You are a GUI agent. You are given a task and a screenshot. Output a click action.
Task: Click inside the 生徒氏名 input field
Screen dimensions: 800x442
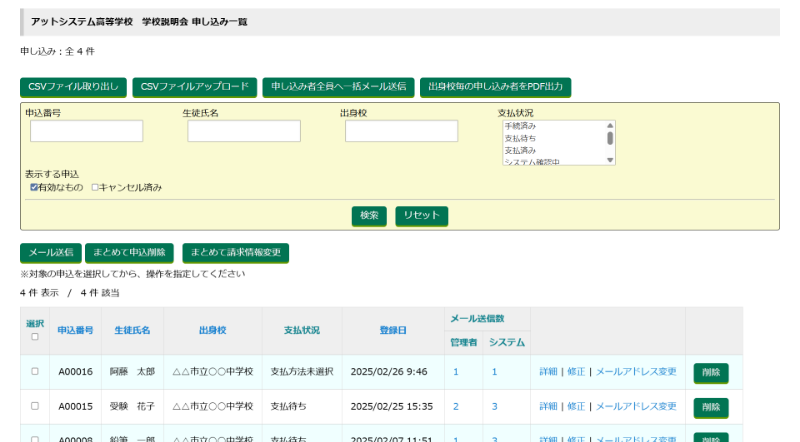(x=244, y=131)
